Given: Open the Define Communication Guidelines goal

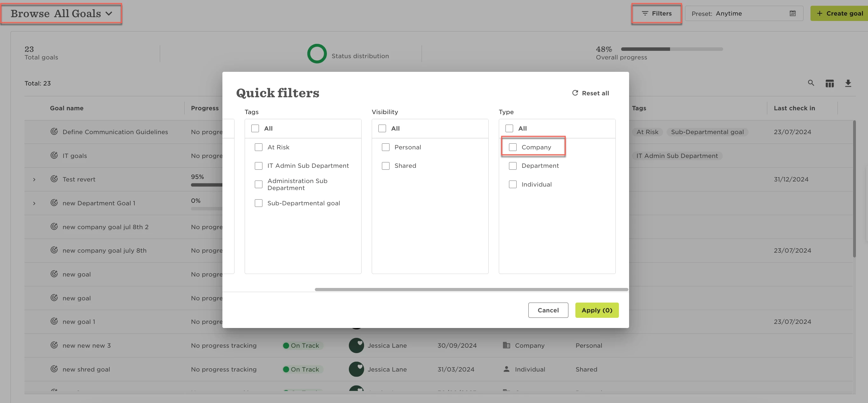Looking at the screenshot, I should coord(115,132).
